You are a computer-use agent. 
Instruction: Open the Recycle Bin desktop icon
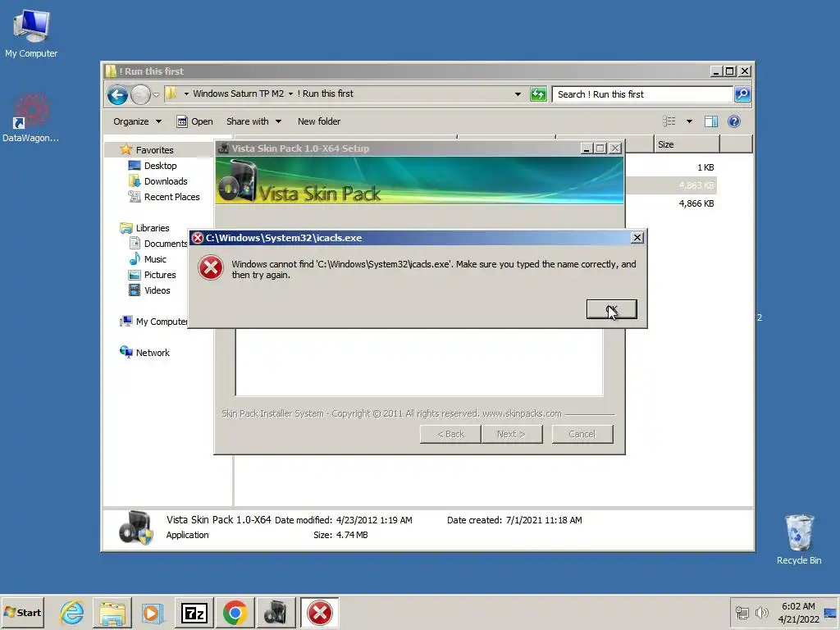point(799,540)
